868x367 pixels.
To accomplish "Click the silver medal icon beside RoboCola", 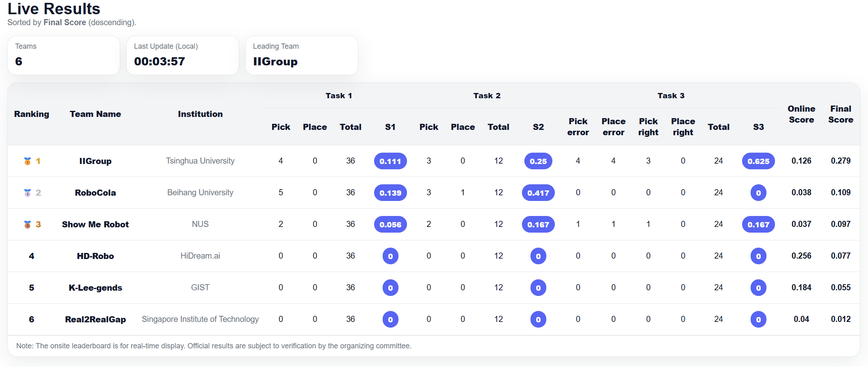I will [x=28, y=193].
